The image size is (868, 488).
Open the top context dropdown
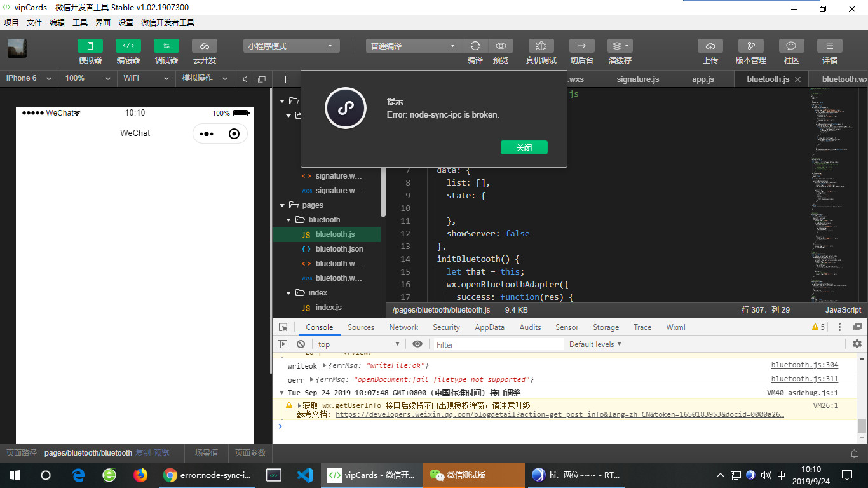(359, 344)
